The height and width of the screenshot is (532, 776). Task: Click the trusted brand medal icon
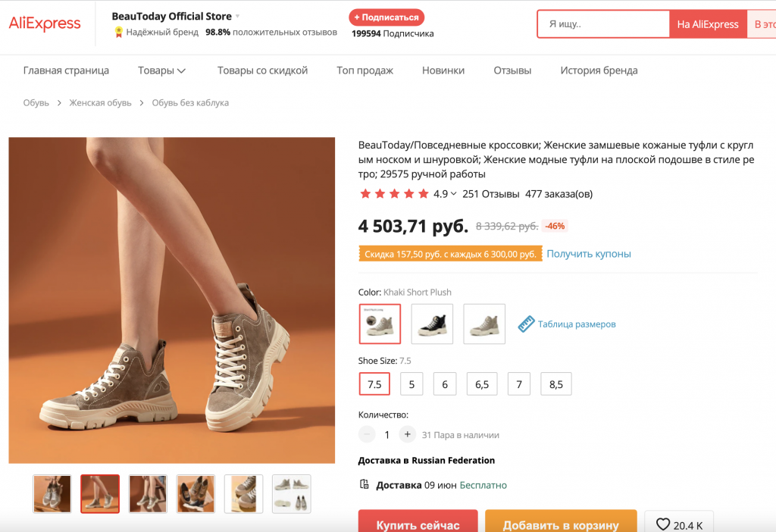(x=118, y=32)
